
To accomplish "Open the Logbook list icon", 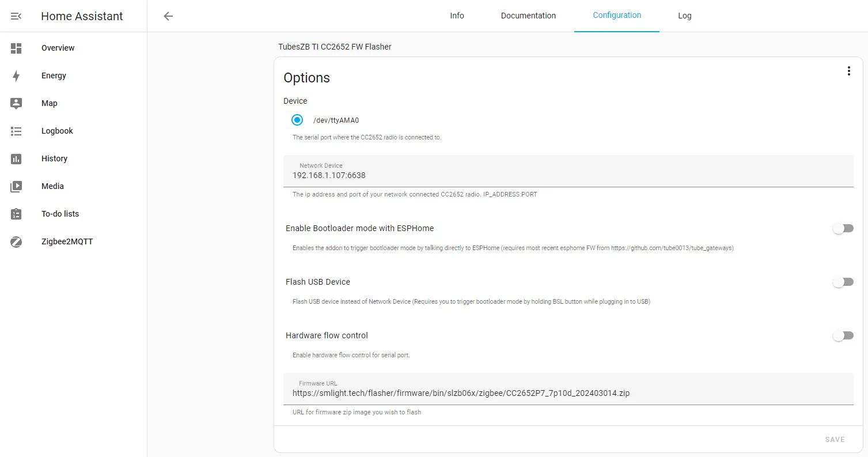I will [16, 131].
